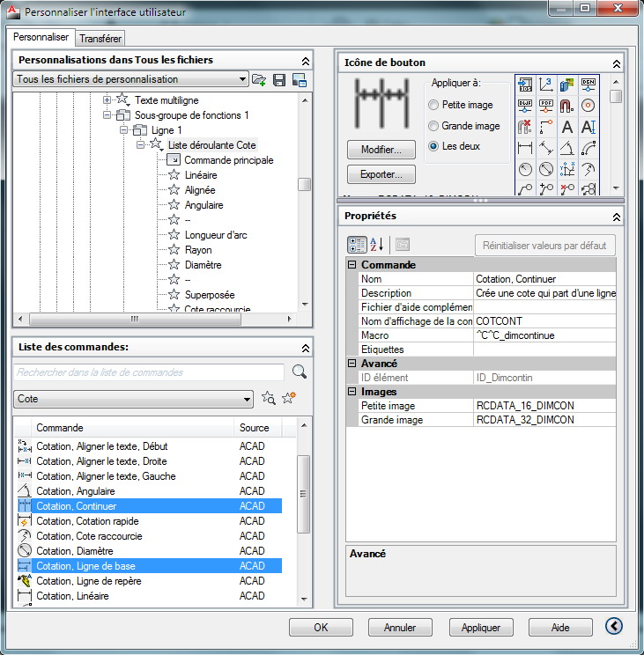644x655 pixels.
Task: Click the Appliquer button
Action: pos(481,628)
